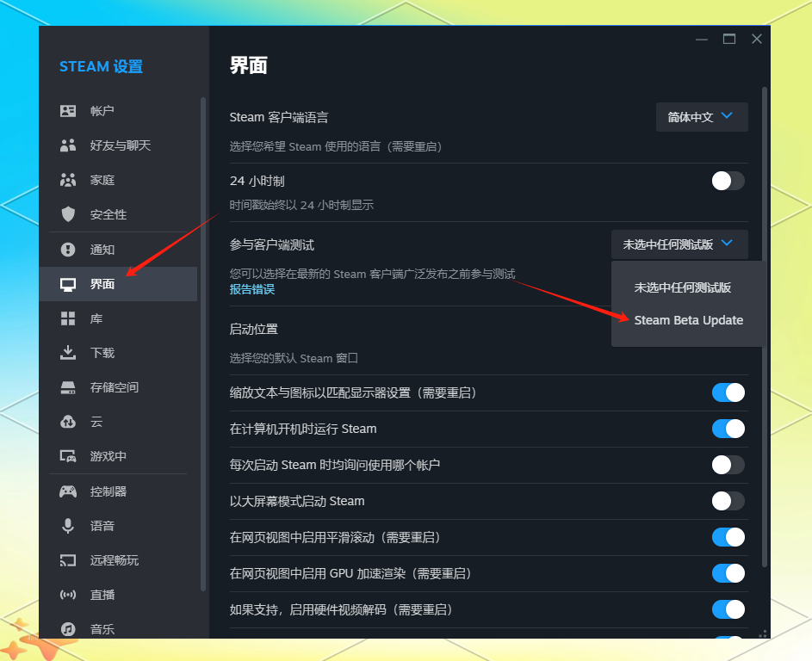Open 远程畅玩 settings label

pos(114,560)
